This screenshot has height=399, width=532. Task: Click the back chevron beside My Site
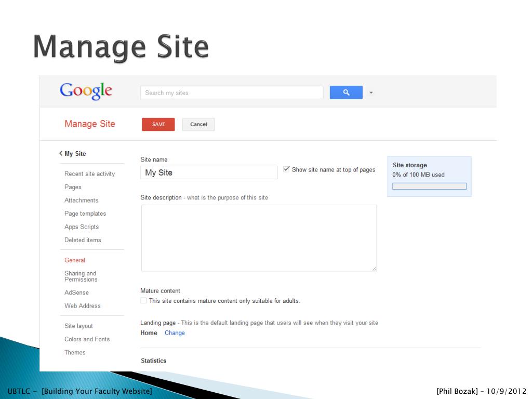click(61, 153)
